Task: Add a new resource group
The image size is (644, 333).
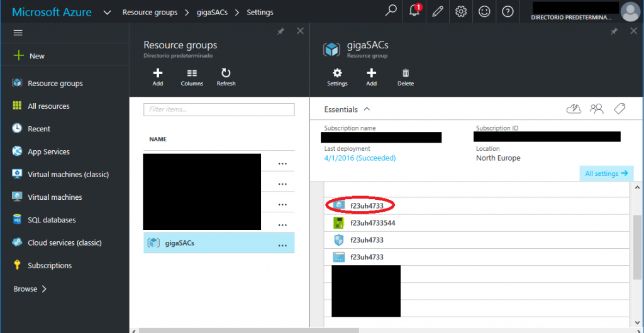Action: (158, 77)
